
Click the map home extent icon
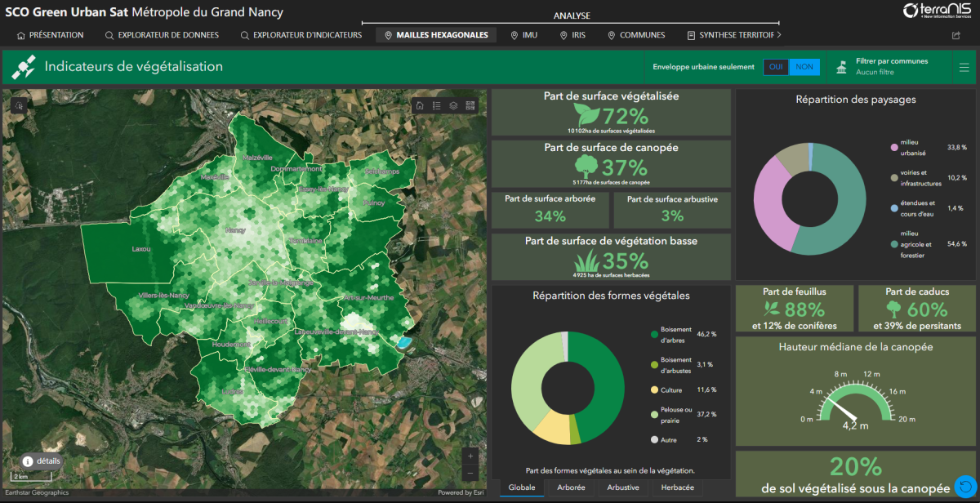point(420,105)
